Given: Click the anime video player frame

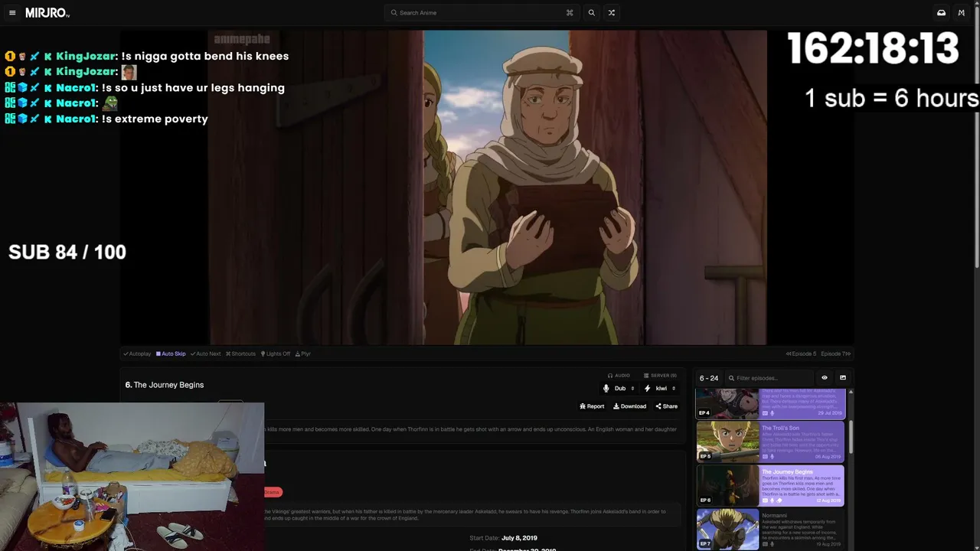Looking at the screenshot, I should point(488,187).
